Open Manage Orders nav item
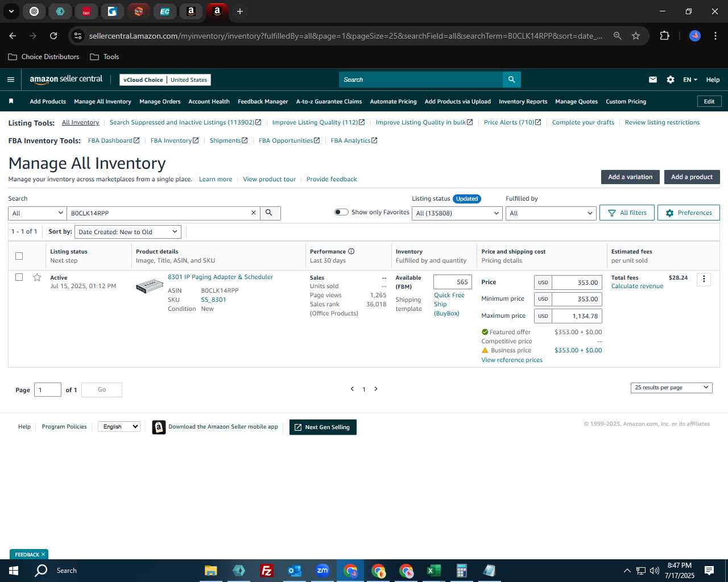Screen dimensions: 728x582 (160, 101)
